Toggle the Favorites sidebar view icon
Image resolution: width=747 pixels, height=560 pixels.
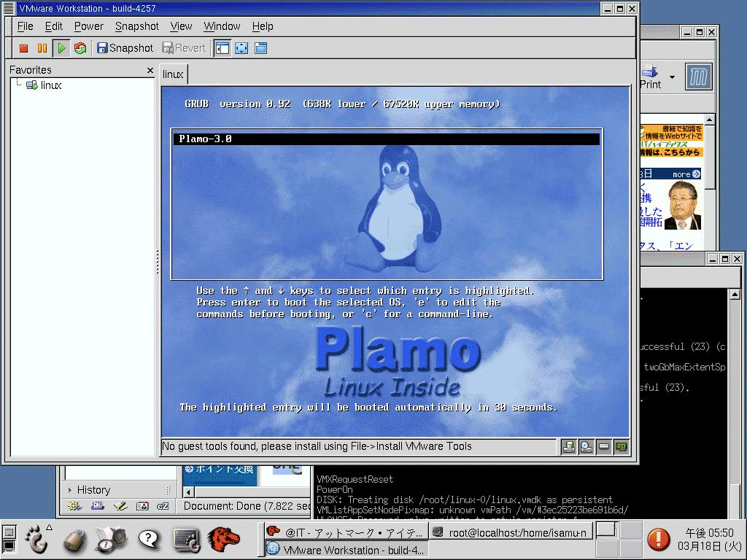click(x=222, y=48)
